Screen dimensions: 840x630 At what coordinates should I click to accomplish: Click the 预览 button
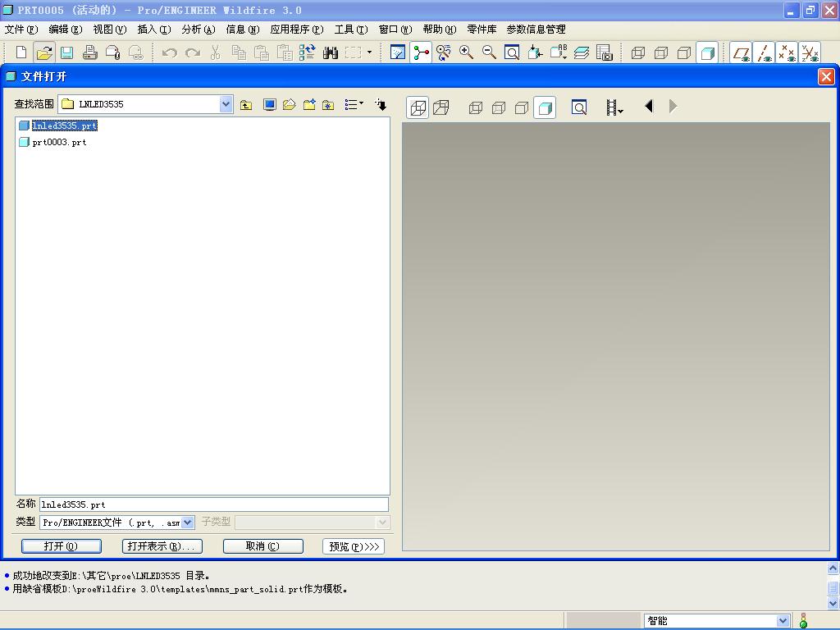pos(354,546)
